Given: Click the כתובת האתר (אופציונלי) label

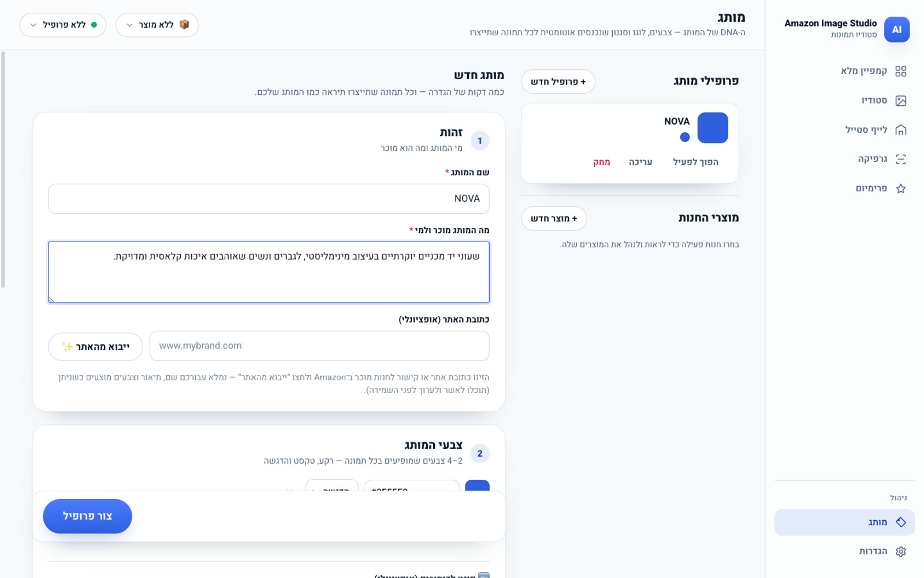Looking at the screenshot, I should (x=444, y=320).
